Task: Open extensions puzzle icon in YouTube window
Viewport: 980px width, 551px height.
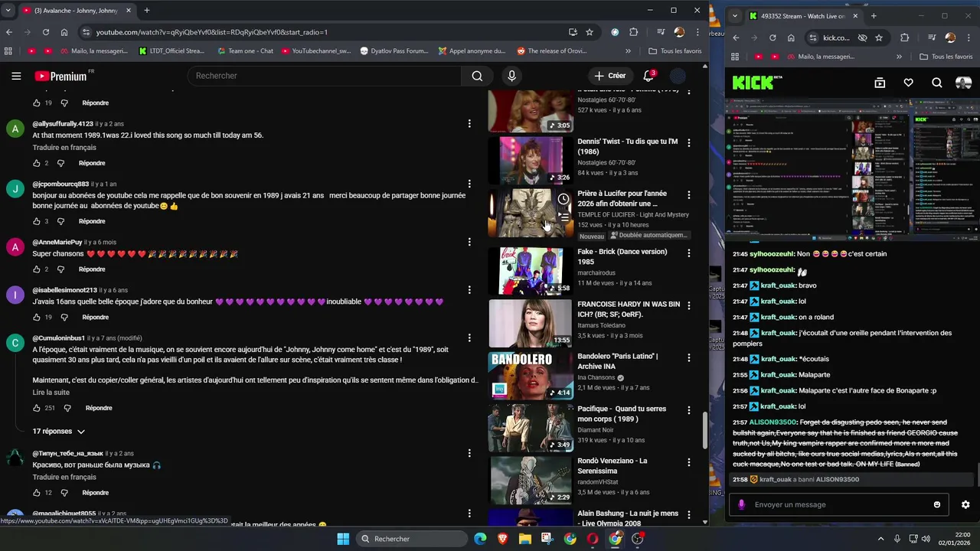Action: [x=633, y=32]
